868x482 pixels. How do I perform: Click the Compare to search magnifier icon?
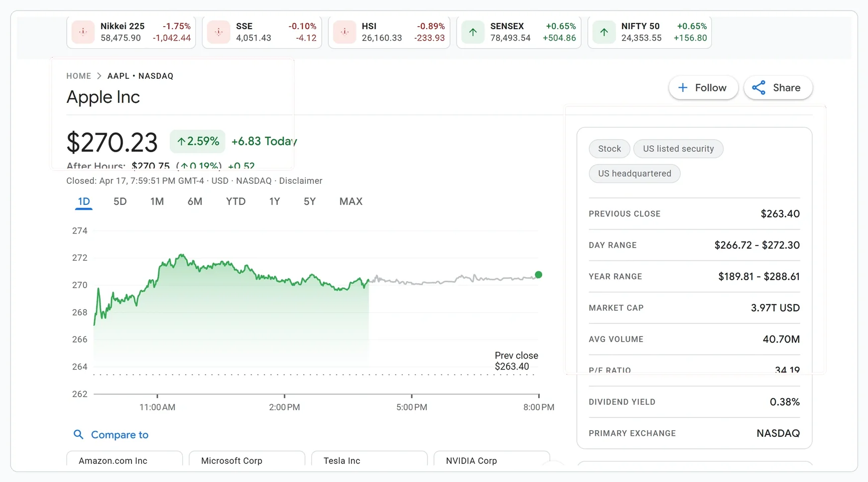tap(78, 434)
